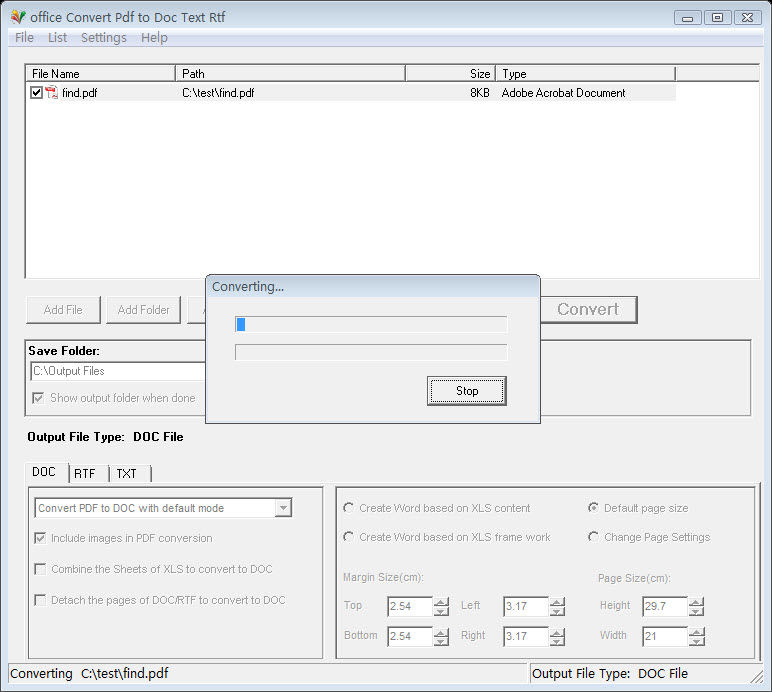Viewport: 772px width, 692px height.
Task: Click the app logo icon in title bar
Action: coord(18,17)
